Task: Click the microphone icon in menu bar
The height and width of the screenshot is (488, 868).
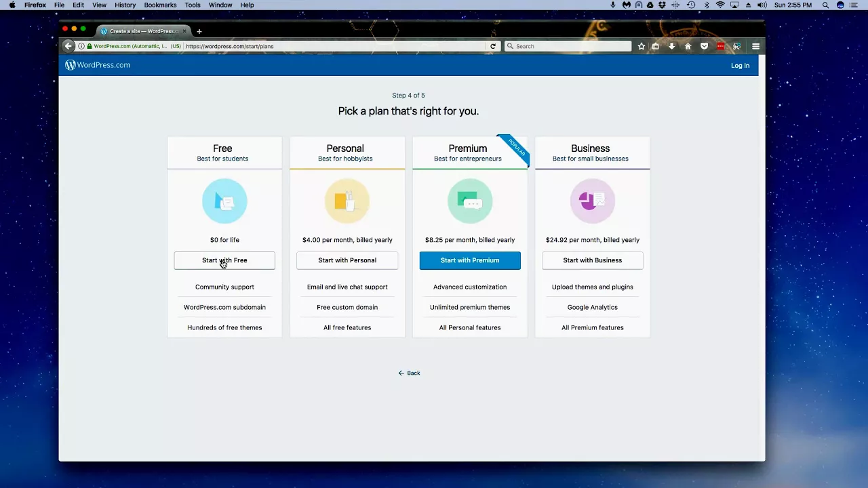Action: [x=612, y=5]
